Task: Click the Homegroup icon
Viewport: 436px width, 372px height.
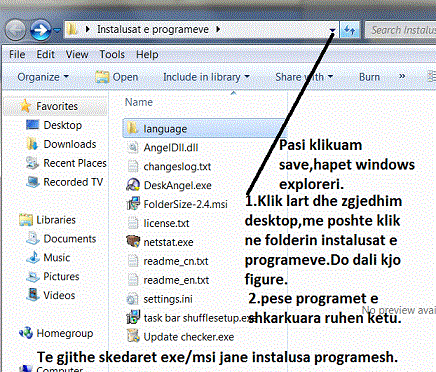Action: click(26, 333)
